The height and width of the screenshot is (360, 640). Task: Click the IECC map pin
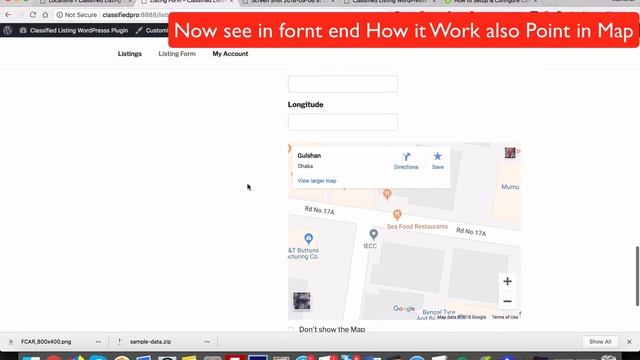(373, 234)
